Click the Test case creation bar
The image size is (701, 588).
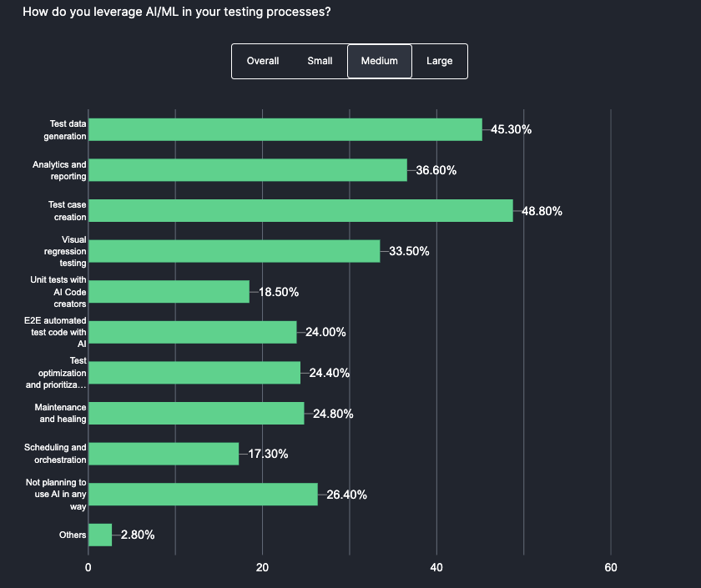300,211
